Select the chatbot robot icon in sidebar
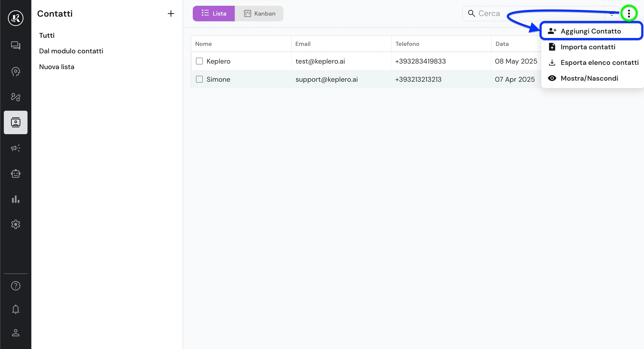The height and width of the screenshot is (349, 644). click(x=16, y=173)
